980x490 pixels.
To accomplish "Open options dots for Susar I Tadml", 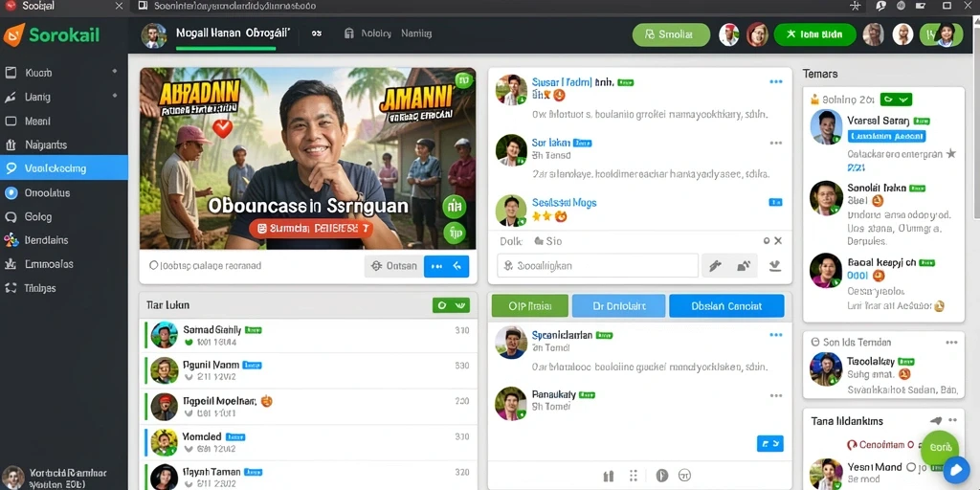I will tap(775, 82).
